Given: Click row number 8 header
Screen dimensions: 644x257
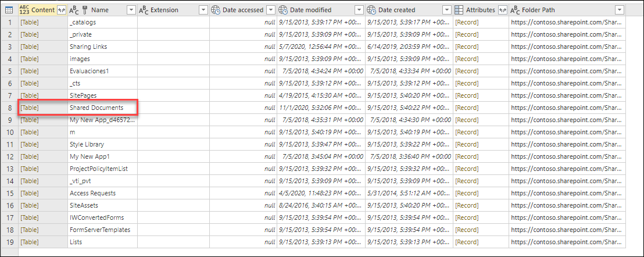Looking at the screenshot, I should tap(9, 108).
